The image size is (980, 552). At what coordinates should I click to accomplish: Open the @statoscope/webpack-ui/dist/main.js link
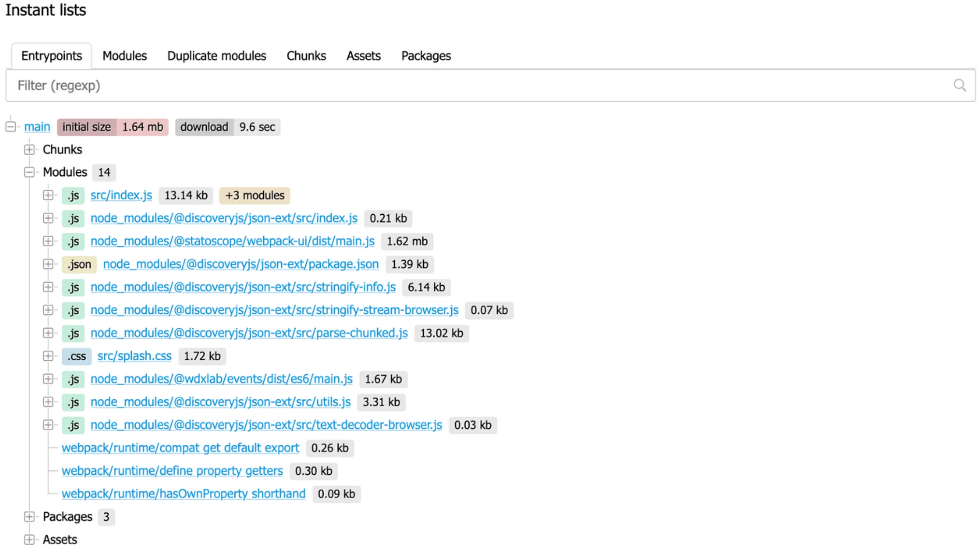click(233, 241)
